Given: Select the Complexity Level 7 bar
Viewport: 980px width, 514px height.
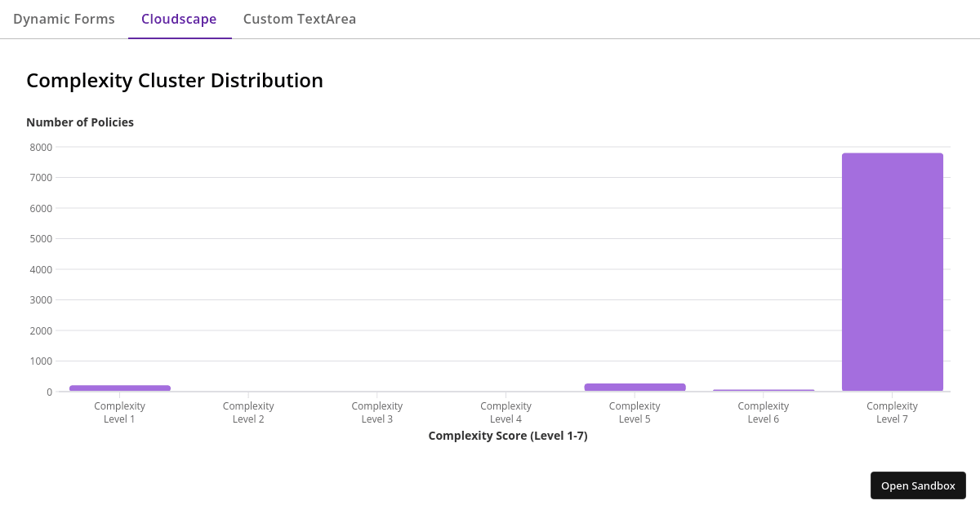Looking at the screenshot, I should pos(892,269).
